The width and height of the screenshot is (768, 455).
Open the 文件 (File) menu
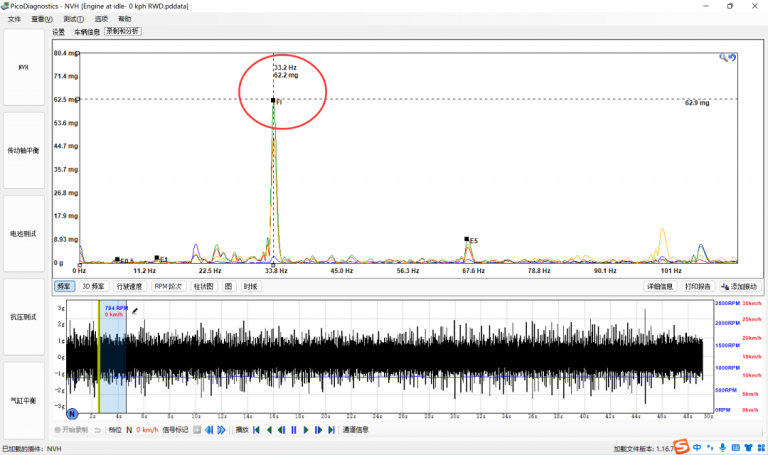pyautogui.click(x=14, y=19)
